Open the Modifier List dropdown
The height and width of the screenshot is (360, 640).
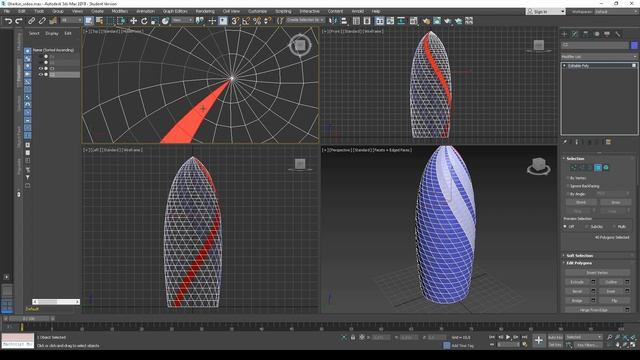pyautogui.click(x=599, y=56)
